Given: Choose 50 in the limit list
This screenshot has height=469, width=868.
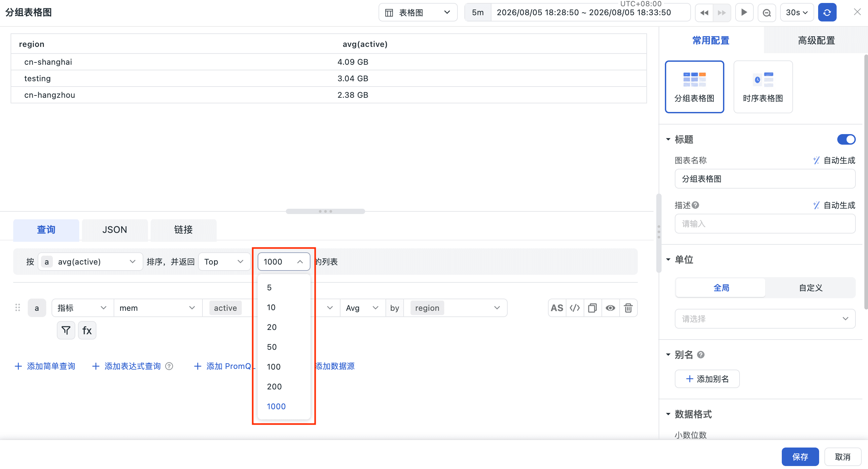Looking at the screenshot, I should tap(284, 347).
